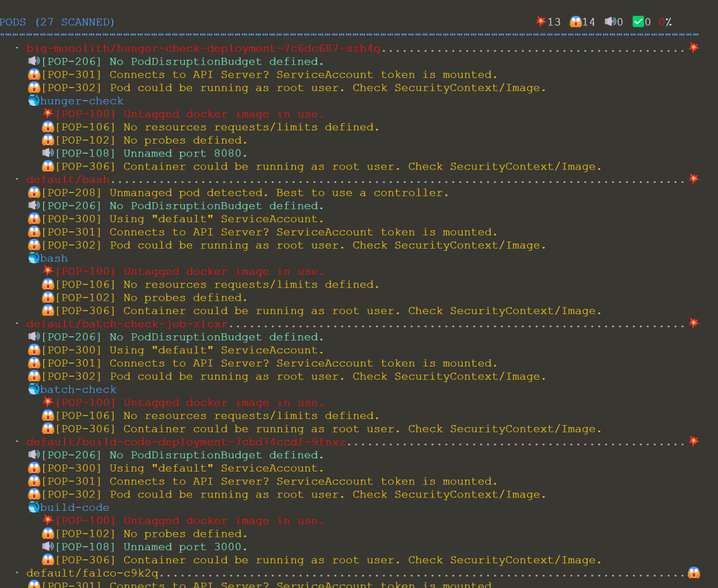The height and width of the screenshot is (588, 718).
Task: Select the build-code container name
Action: click(74, 508)
